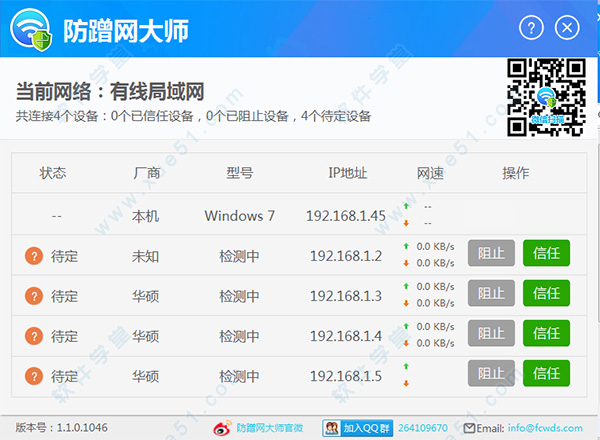Click the WeChat QR code image
600x440 pixels.
pyautogui.click(x=546, y=97)
